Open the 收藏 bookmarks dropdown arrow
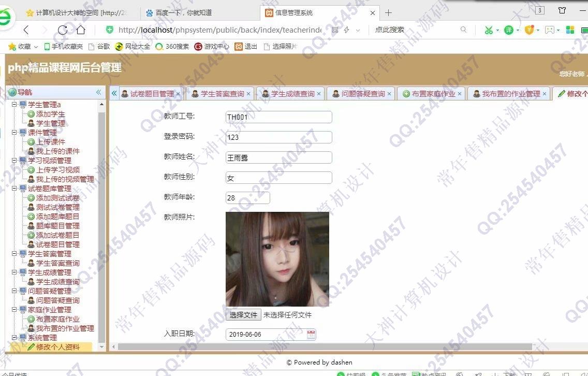588x376 pixels. point(36,47)
